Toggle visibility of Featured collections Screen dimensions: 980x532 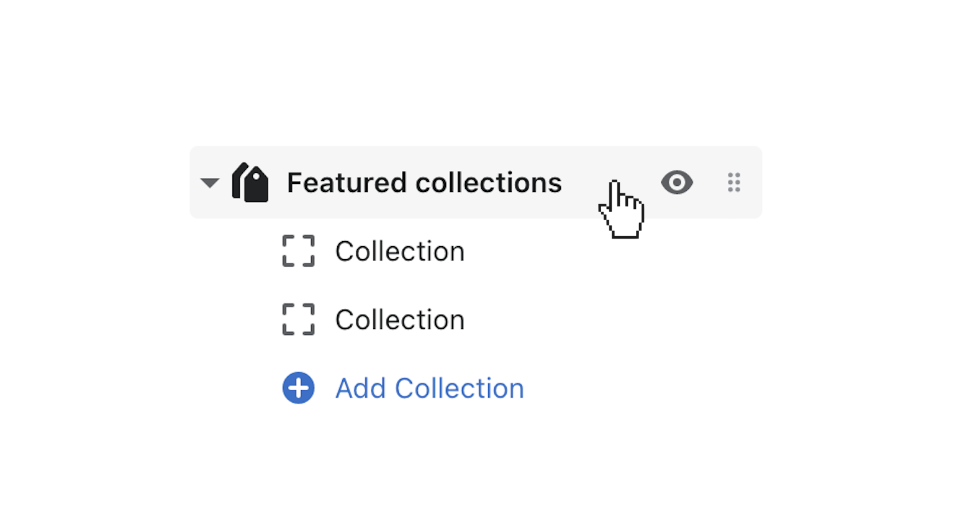677,182
